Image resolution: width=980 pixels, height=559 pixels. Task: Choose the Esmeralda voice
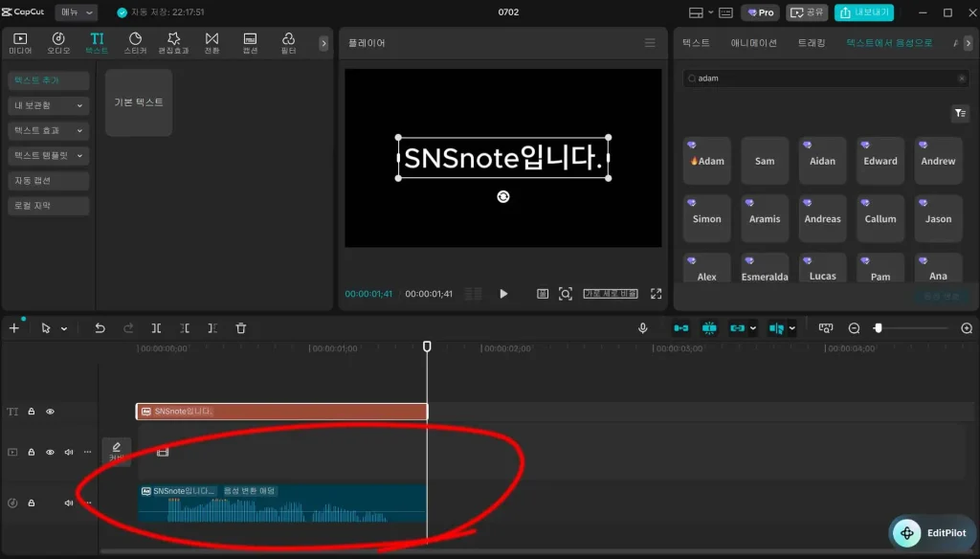coord(765,269)
